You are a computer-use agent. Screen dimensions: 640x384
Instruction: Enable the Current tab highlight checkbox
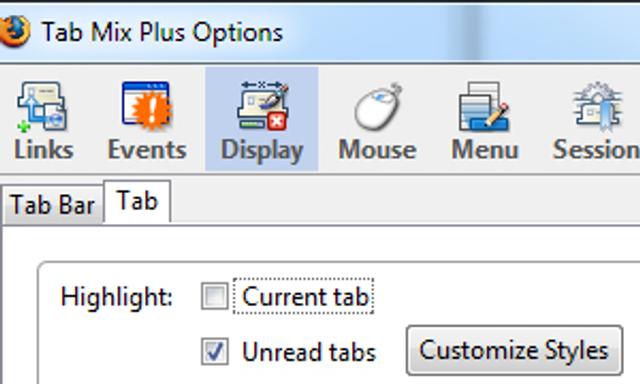[215, 296]
